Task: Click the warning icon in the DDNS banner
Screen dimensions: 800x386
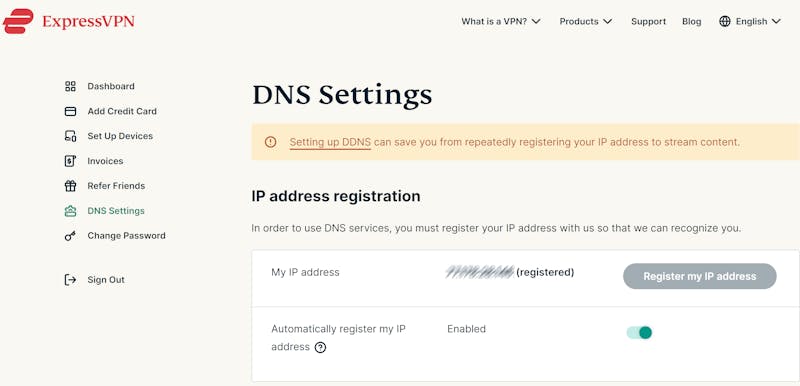Action: point(270,142)
